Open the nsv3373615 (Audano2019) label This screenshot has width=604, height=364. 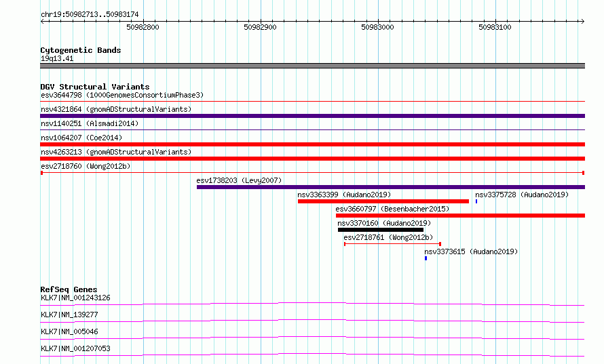[x=471, y=251]
